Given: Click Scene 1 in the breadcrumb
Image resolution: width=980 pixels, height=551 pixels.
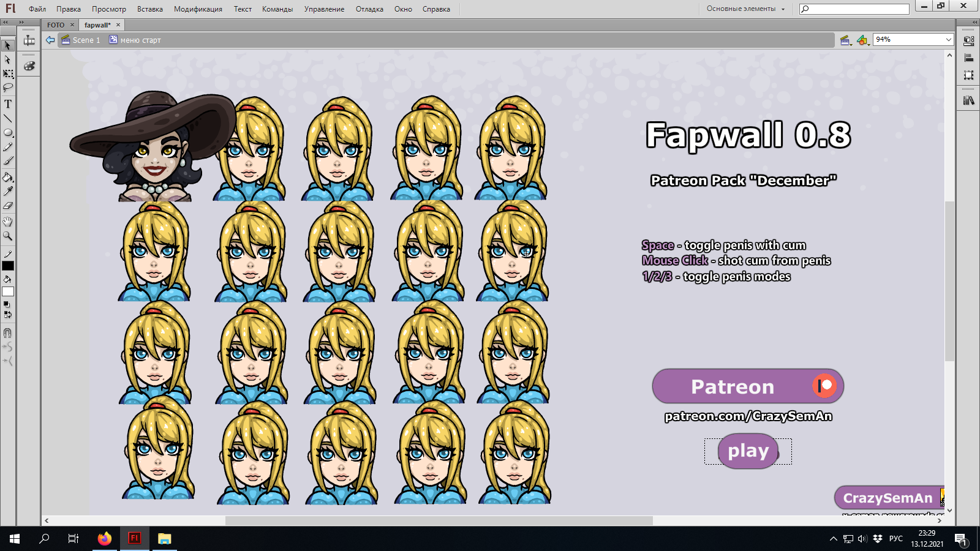Looking at the screenshot, I should pos(81,40).
